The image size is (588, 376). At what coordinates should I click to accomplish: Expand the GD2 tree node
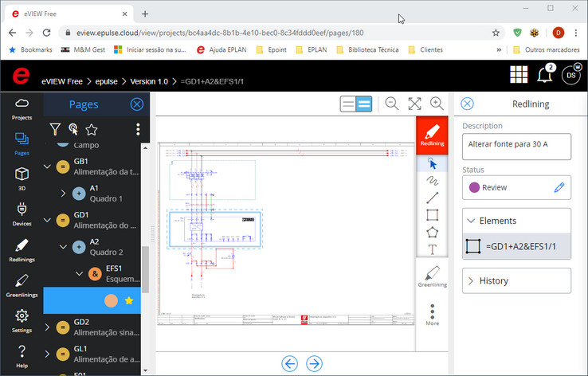(x=46, y=327)
